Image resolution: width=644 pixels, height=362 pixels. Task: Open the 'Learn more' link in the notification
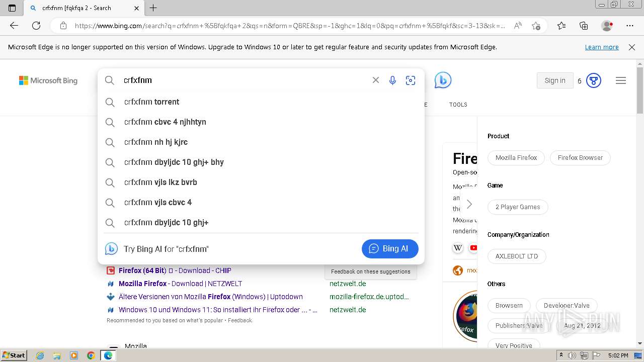point(602,47)
